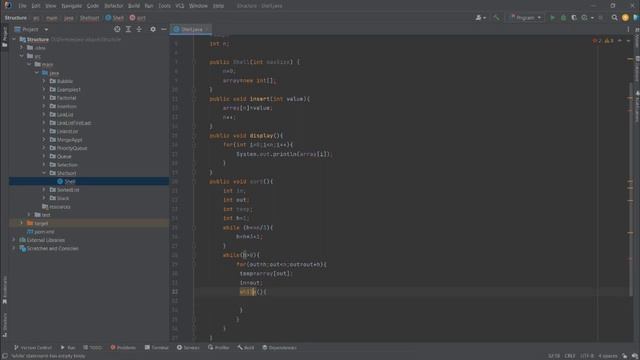Click line number 32 in gutter
Screen dimensions: 640x360
(x=175, y=292)
